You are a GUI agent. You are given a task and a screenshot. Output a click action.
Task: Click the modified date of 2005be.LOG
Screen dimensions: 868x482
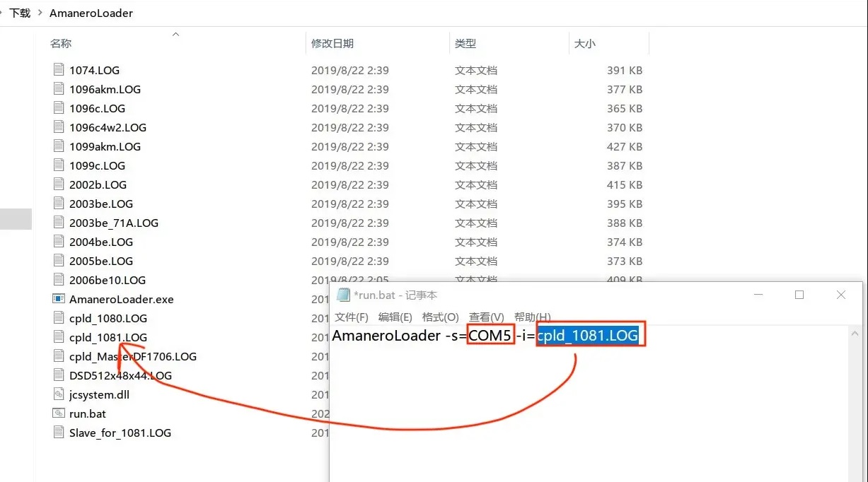coord(350,261)
